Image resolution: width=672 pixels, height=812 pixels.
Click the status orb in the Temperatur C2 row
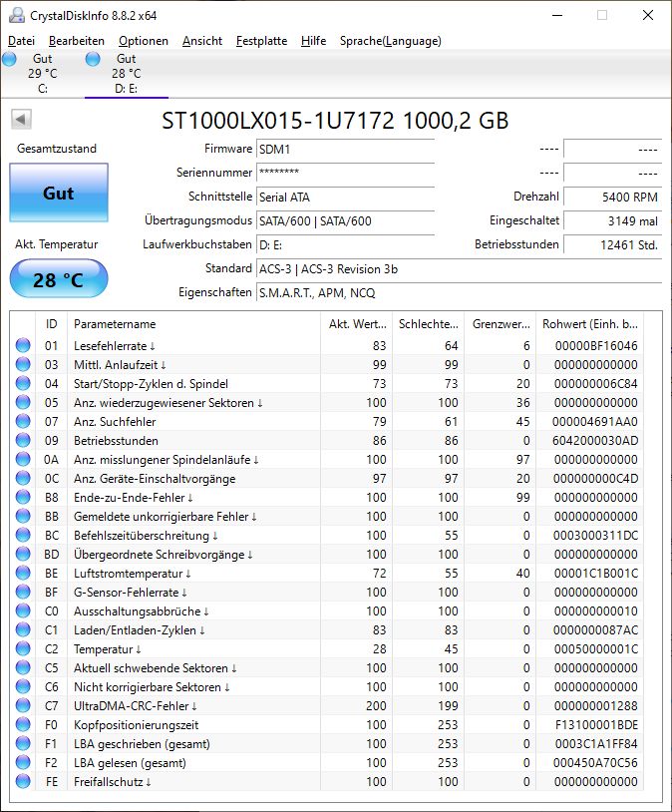point(23,648)
